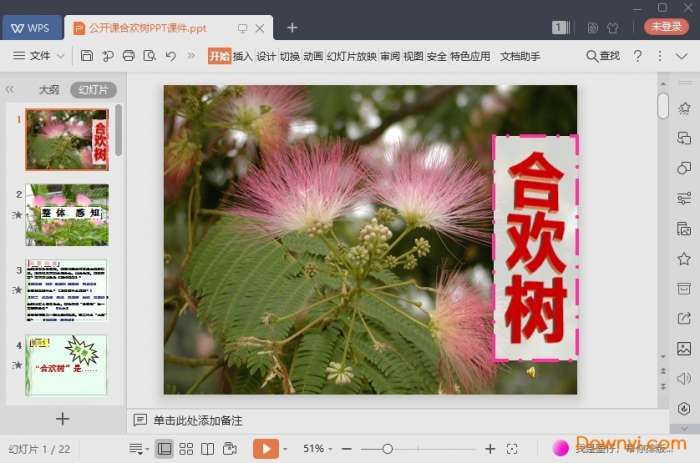Click the skin/theme shirt icon in title bar
Image resolution: width=700 pixels, height=463 pixels.
(613, 28)
